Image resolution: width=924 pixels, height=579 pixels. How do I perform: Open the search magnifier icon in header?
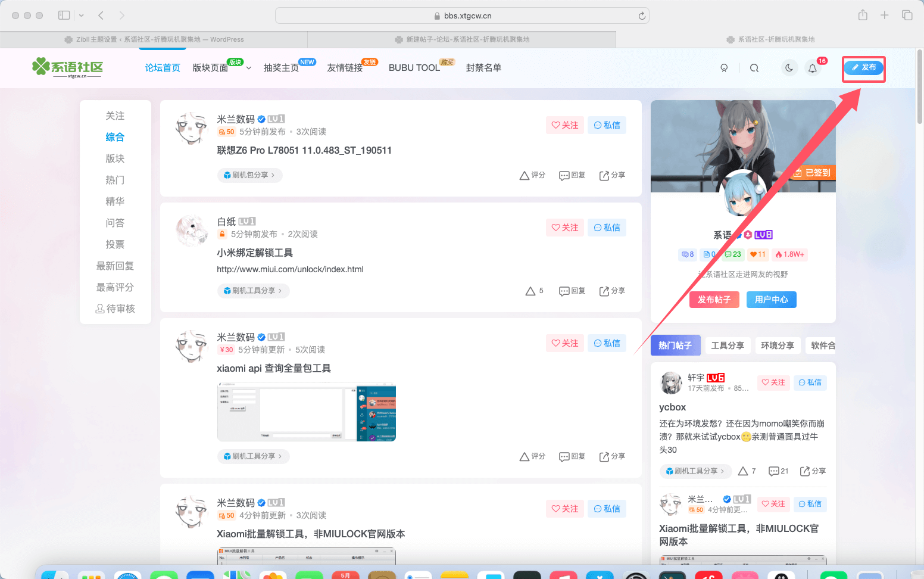754,68
